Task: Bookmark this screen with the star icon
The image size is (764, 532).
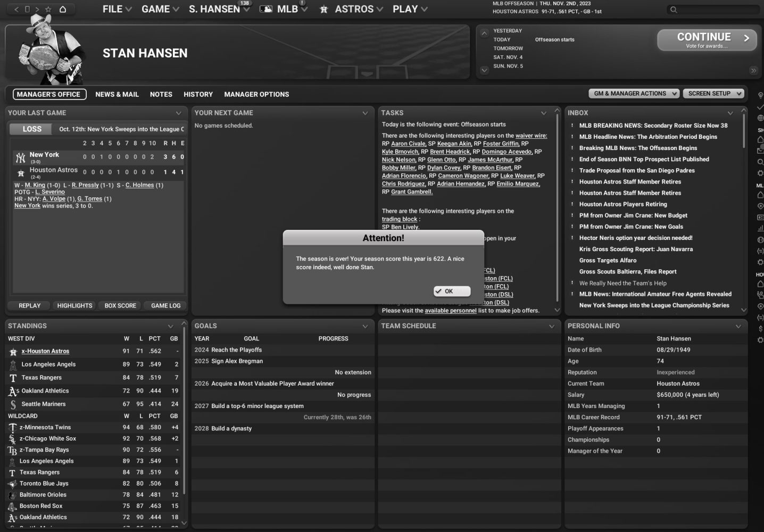Action: (x=48, y=9)
